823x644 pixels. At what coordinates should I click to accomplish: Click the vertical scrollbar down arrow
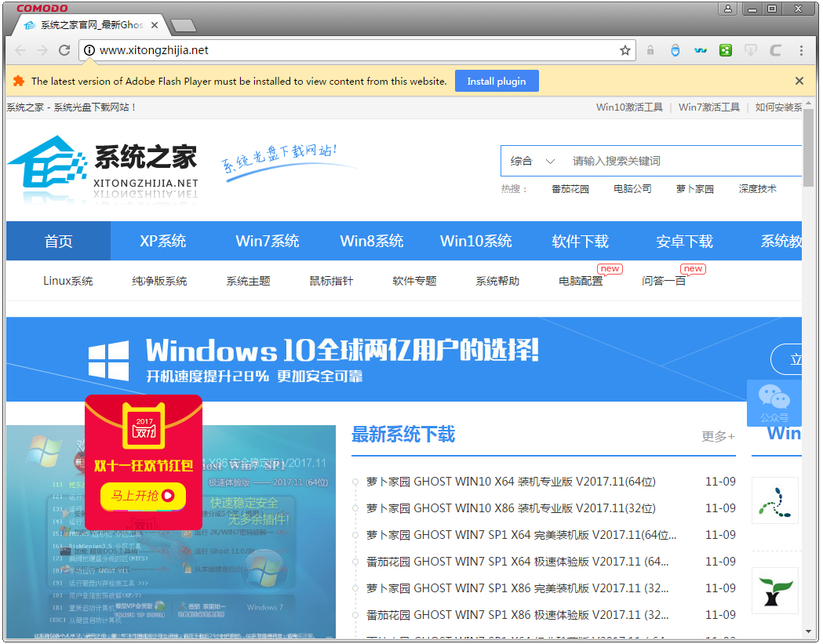(808, 632)
